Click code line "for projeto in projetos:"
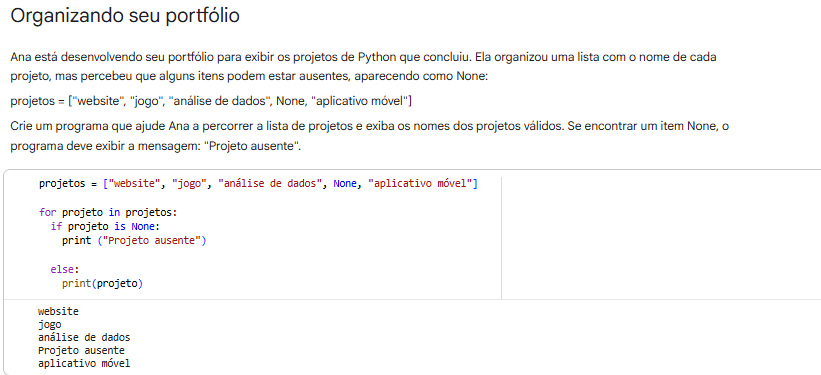Image resolution: width=821 pixels, height=375 pixels. [x=108, y=213]
